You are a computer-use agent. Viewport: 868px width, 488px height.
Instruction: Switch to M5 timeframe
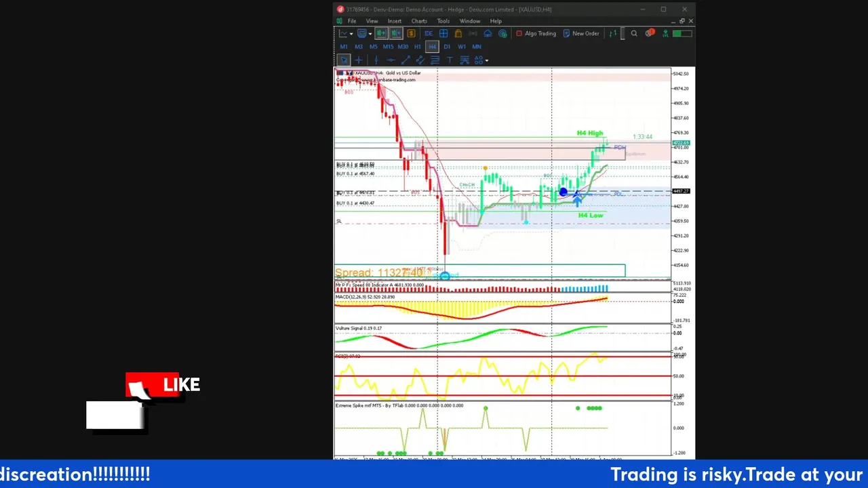click(x=374, y=47)
